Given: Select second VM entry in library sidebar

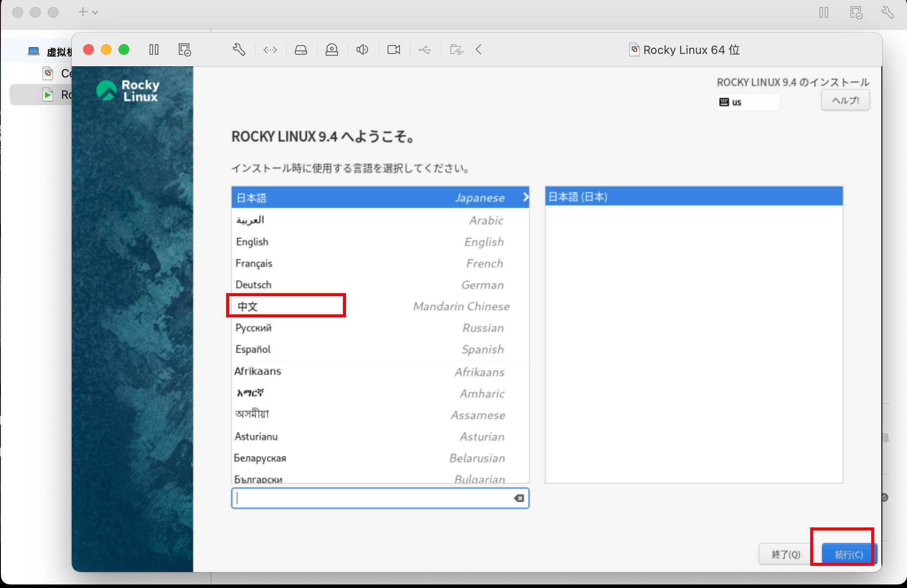Looking at the screenshot, I should 41,95.
